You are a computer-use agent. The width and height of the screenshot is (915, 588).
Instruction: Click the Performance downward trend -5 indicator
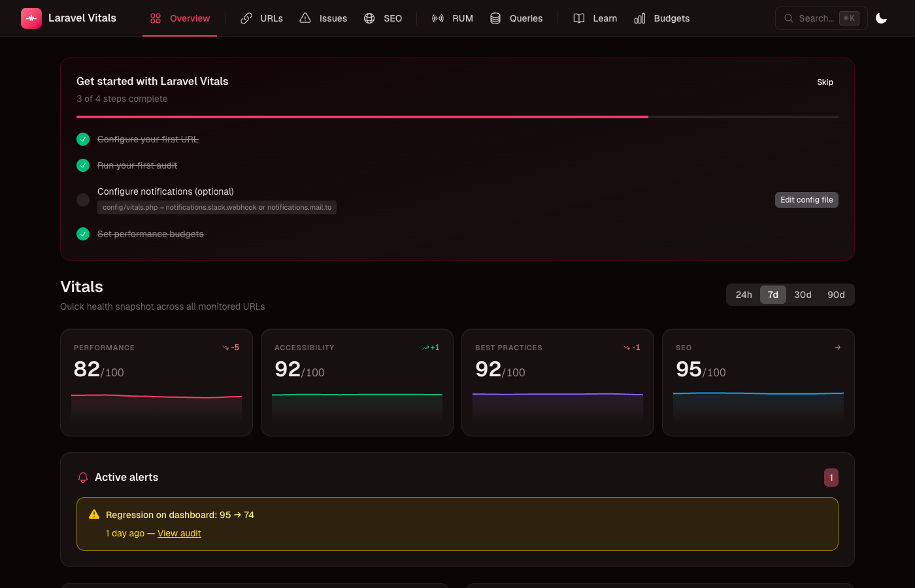[x=231, y=348]
